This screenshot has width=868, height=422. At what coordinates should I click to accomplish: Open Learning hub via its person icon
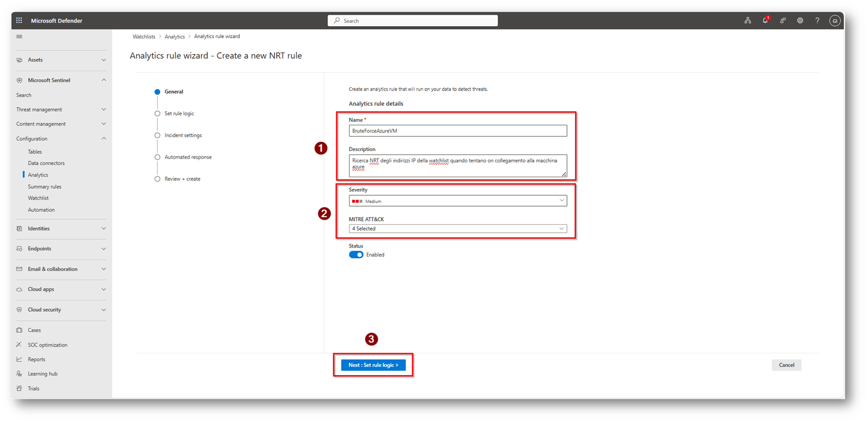pos(20,374)
